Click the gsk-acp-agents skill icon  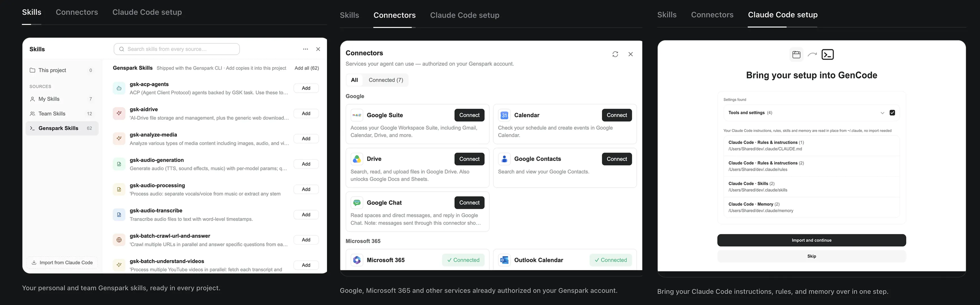(119, 88)
